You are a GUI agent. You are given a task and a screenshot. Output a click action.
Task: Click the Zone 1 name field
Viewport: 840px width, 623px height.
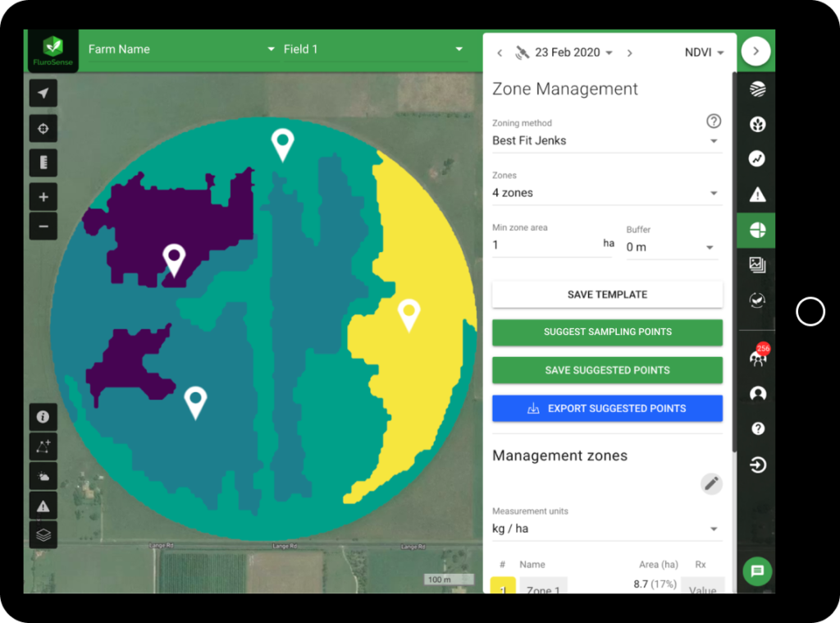tap(543, 585)
